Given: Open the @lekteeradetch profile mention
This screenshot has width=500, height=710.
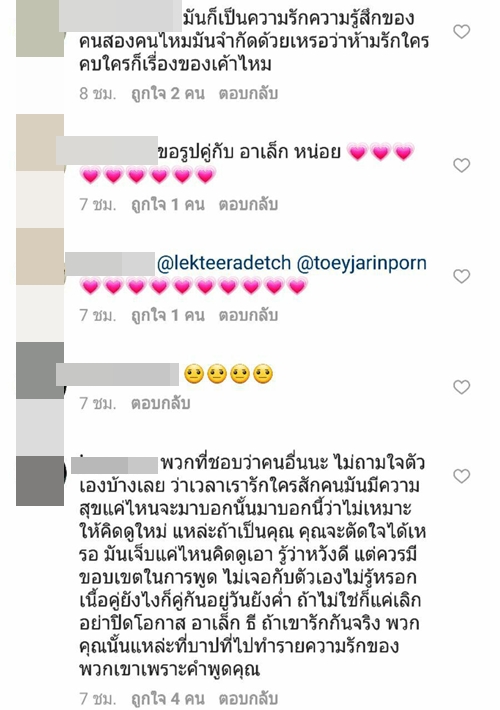Looking at the screenshot, I should click(224, 263).
